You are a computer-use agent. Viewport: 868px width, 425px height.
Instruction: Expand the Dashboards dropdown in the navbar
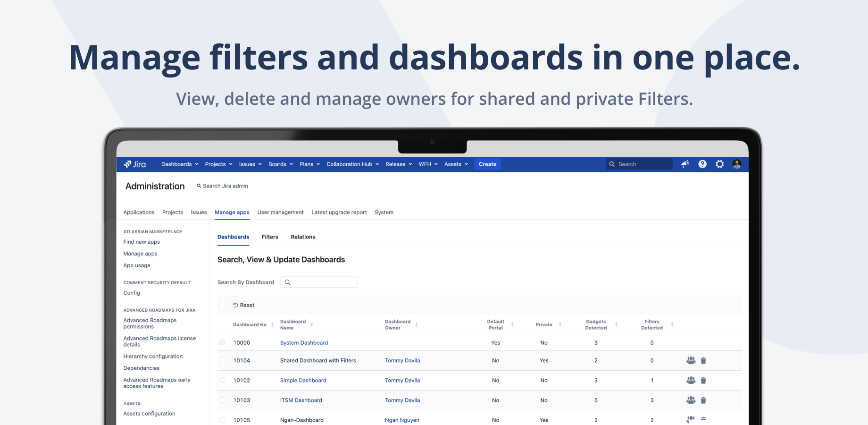coord(180,164)
